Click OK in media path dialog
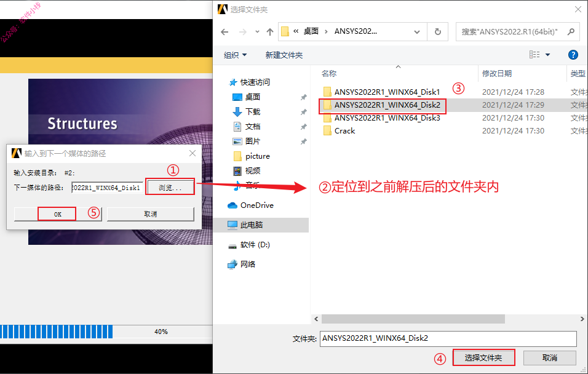Image resolution: width=588 pixels, height=374 pixels. pos(58,214)
